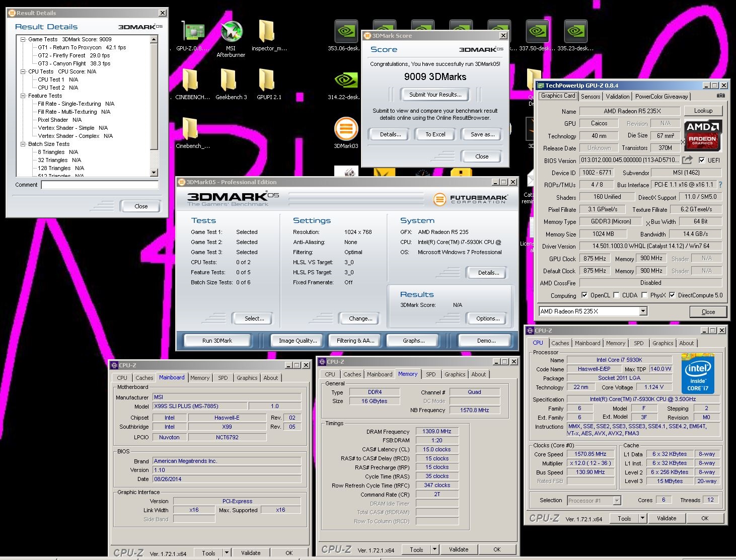
Task: Switch to the Validation tab in GPU-Z
Action: pos(618,97)
